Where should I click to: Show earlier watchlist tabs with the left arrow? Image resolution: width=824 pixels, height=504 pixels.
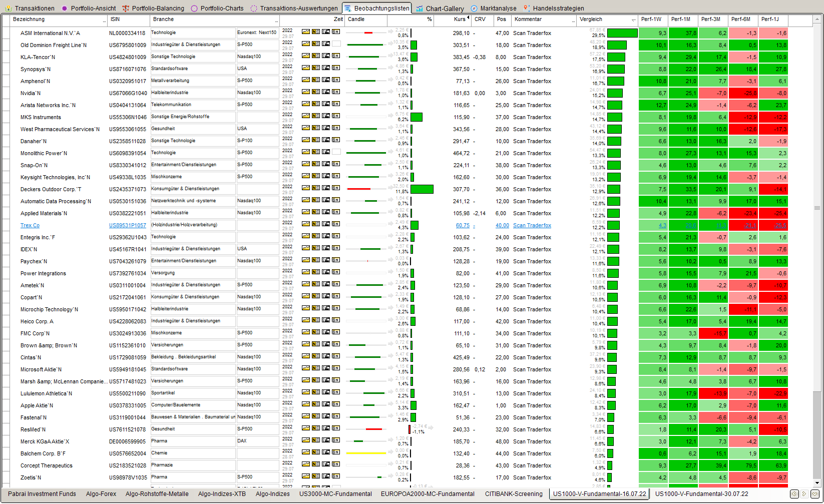point(794,494)
